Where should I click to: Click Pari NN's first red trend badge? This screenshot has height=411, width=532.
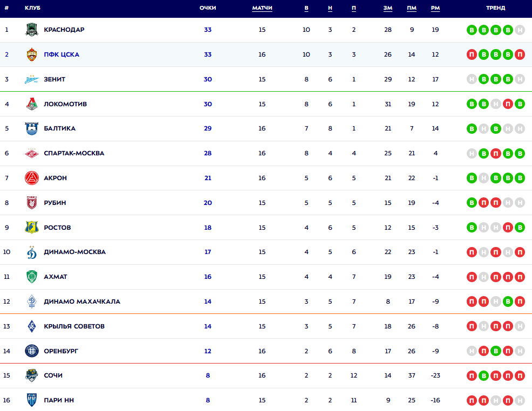tap(472, 400)
